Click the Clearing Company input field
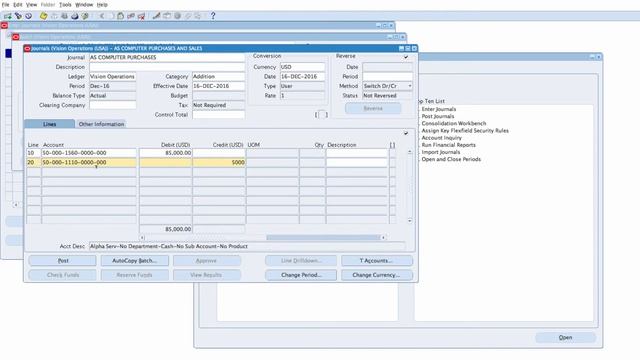640x360 pixels. point(113,105)
